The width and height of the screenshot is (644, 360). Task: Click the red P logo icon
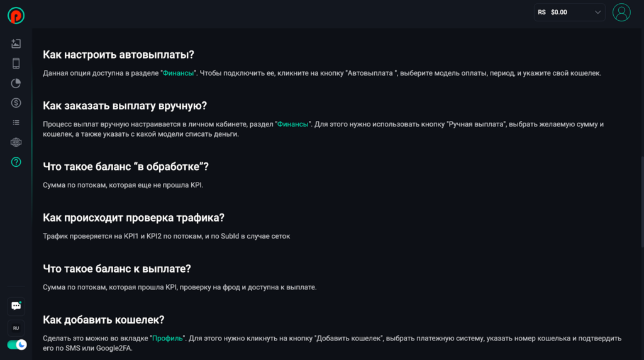point(16,16)
